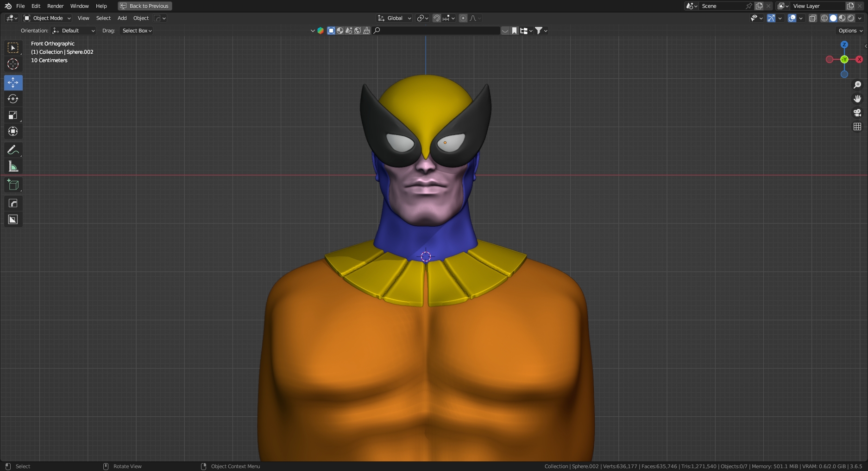
Task: Switch orthographic/perspective with grid icon
Action: tap(857, 127)
